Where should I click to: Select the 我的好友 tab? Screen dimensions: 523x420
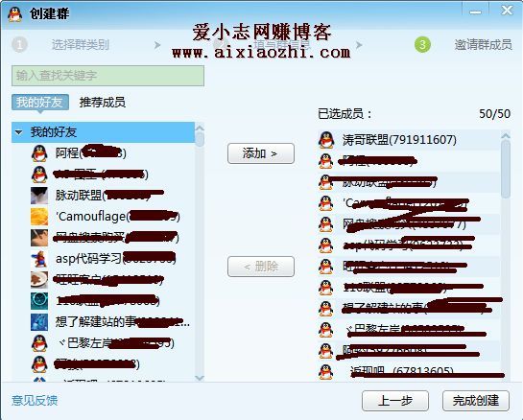[x=40, y=102]
